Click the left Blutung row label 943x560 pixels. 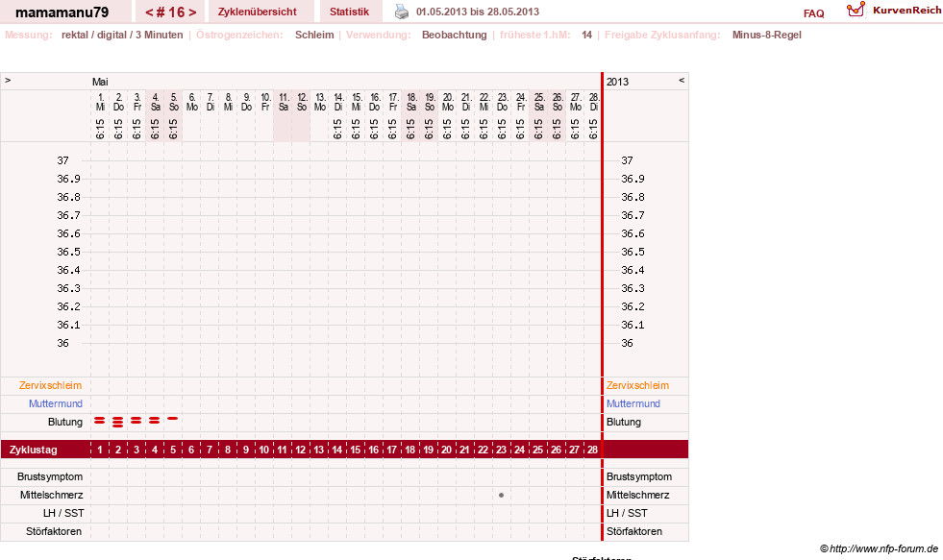click(65, 422)
